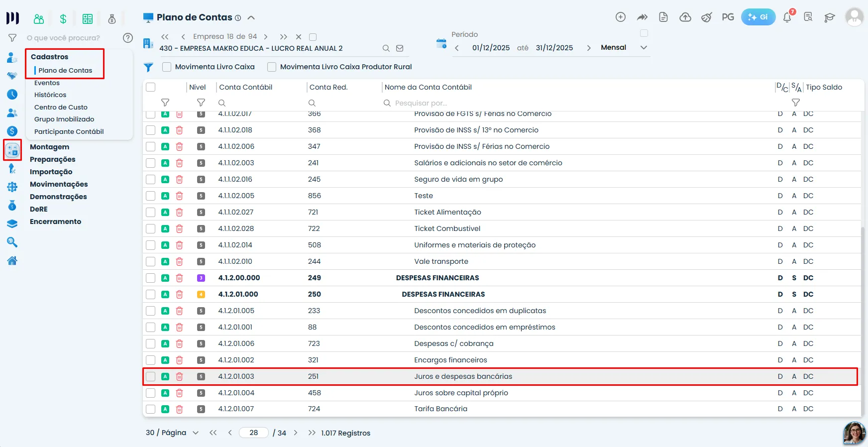Click the share arrow icon in top toolbar
Image resolution: width=868 pixels, height=447 pixels.
click(x=643, y=17)
